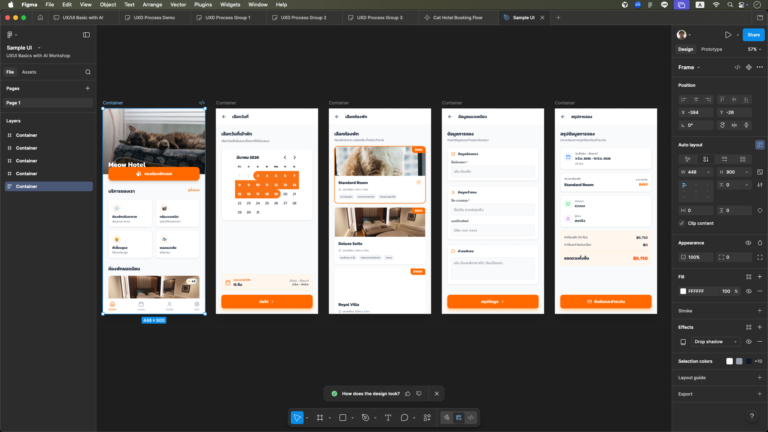Add a new page with plus icon
This screenshot has height=432, width=768.
click(88, 88)
